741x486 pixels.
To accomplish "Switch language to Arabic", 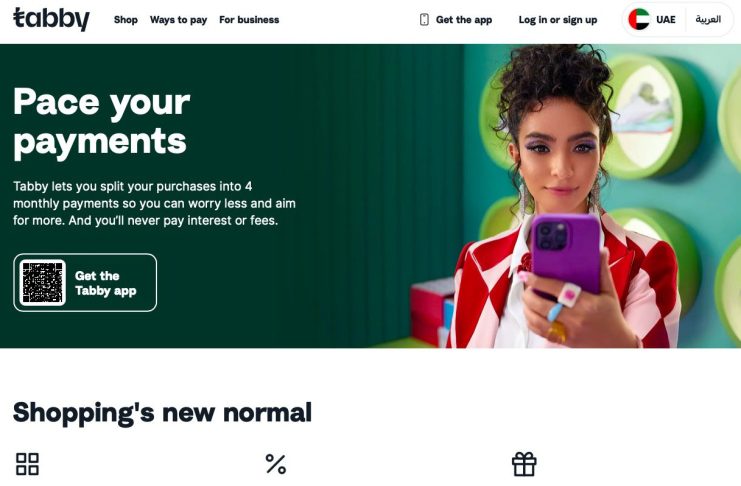I will 707,19.
